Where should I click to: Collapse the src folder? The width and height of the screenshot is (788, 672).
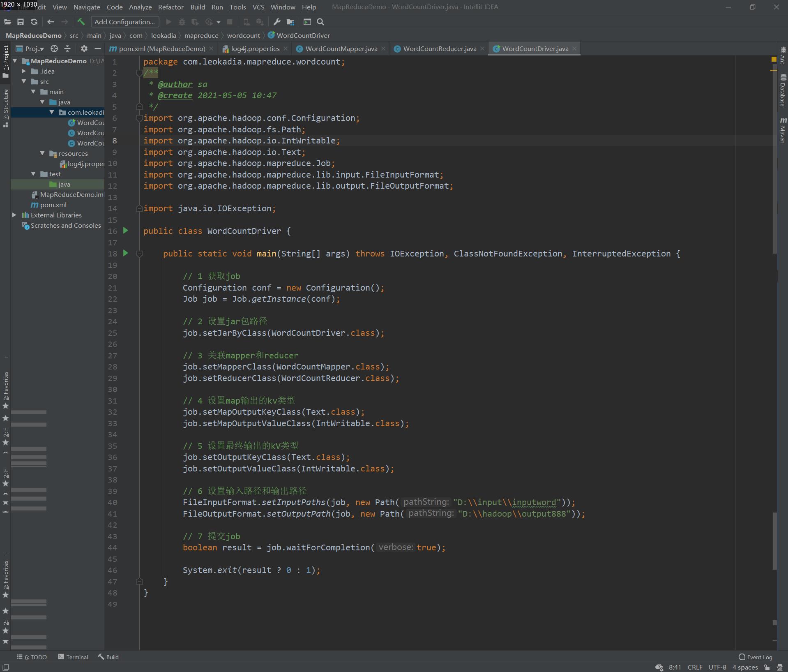point(24,81)
